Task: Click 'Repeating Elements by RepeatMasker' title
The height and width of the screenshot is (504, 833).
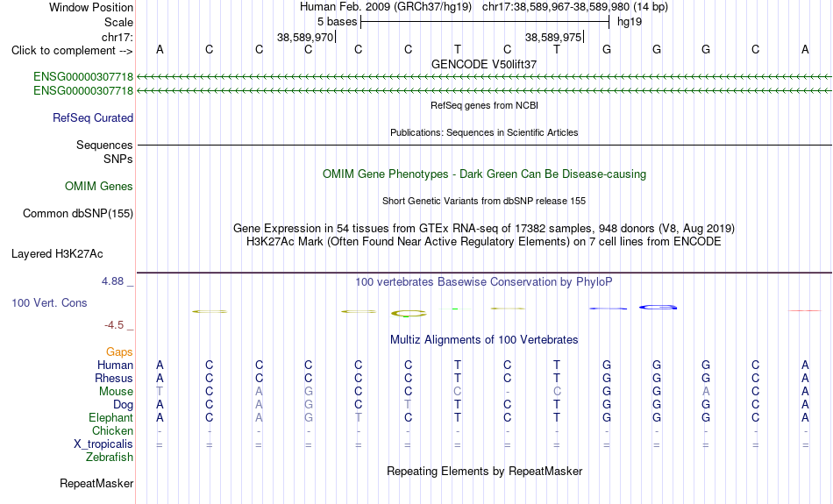Action: click(x=484, y=472)
